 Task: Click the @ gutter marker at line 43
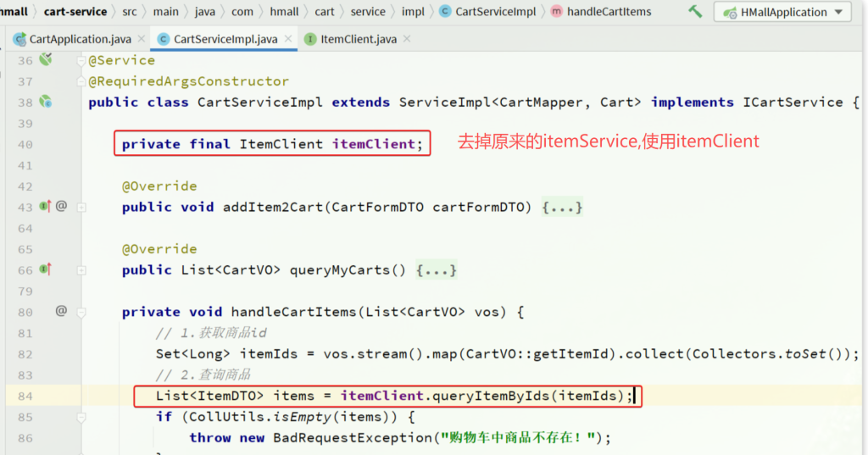click(x=61, y=206)
